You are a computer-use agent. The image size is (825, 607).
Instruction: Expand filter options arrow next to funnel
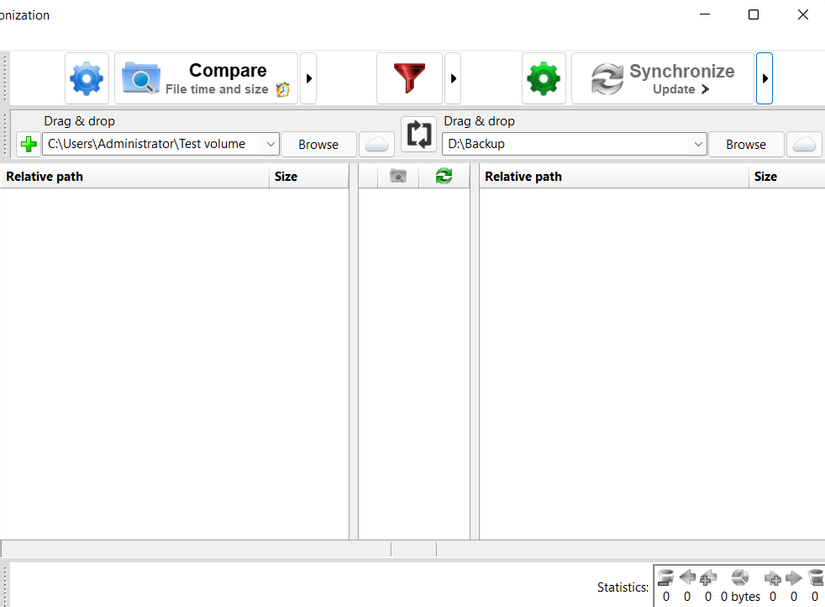[x=453, y=78]
